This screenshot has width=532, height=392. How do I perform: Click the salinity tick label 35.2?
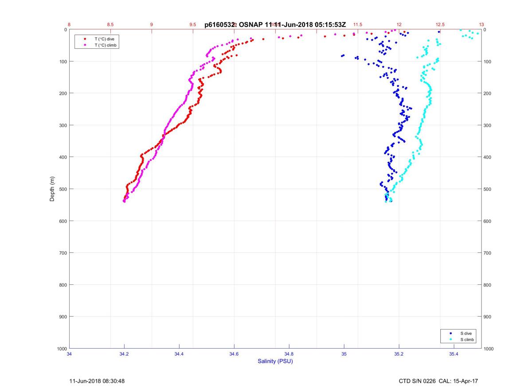399,354
